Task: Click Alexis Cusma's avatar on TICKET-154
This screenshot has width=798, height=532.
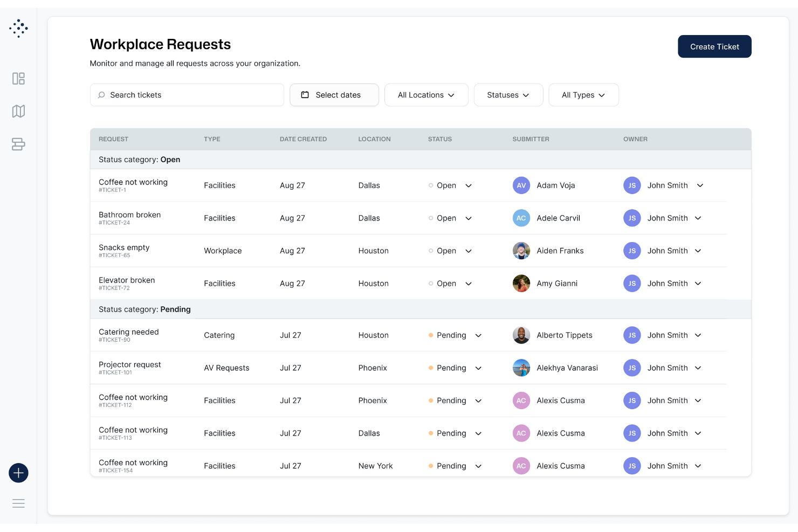Action: tap(521, 466)
